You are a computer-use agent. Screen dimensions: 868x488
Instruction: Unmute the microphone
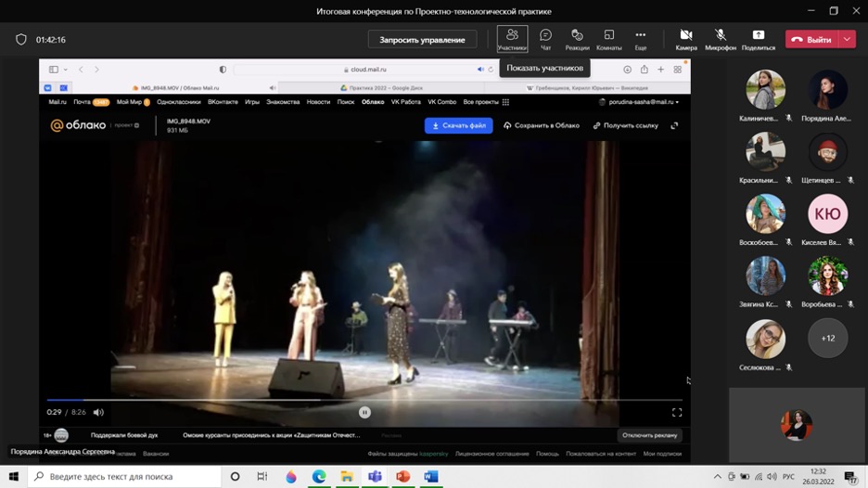coord(720,39)
